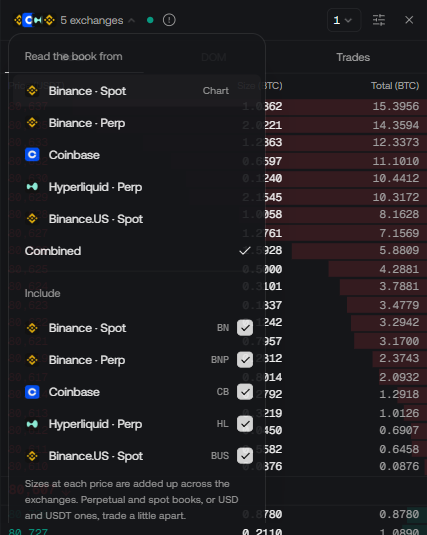Uncheck Coinbase CB in Include
Viewport: 427px width, 535px height.
point(245,392)
